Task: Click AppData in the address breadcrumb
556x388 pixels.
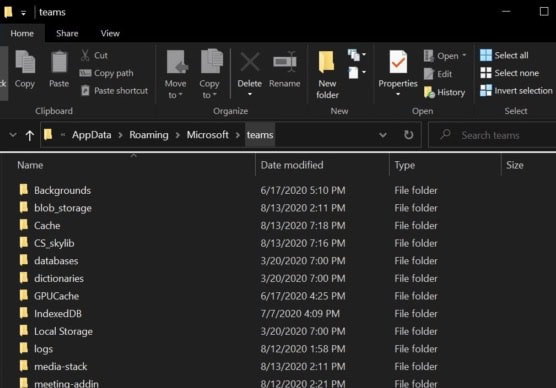Action: (x=91, y=135)
